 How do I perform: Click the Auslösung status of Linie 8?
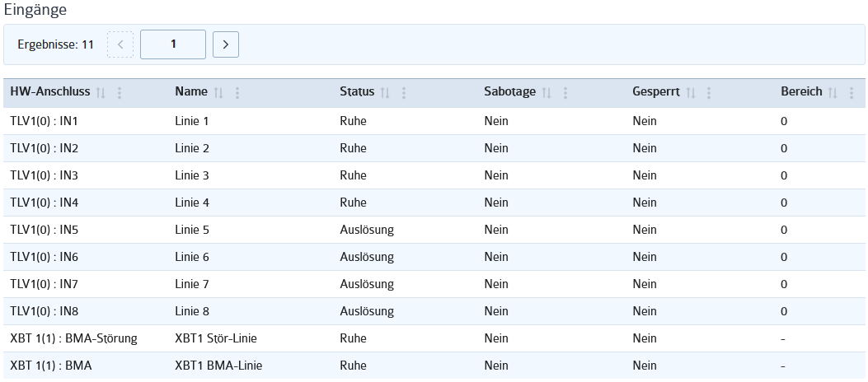coord(367,311)
